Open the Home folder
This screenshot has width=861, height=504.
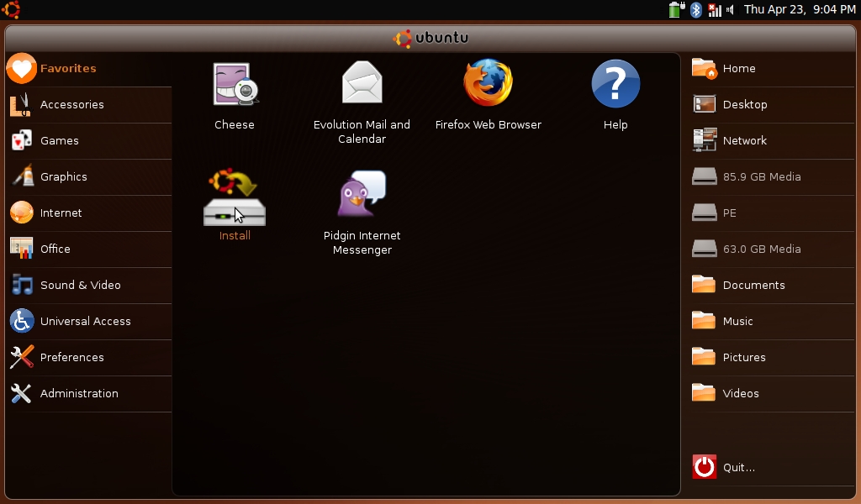pyautogui.click(x=739, y=69)
